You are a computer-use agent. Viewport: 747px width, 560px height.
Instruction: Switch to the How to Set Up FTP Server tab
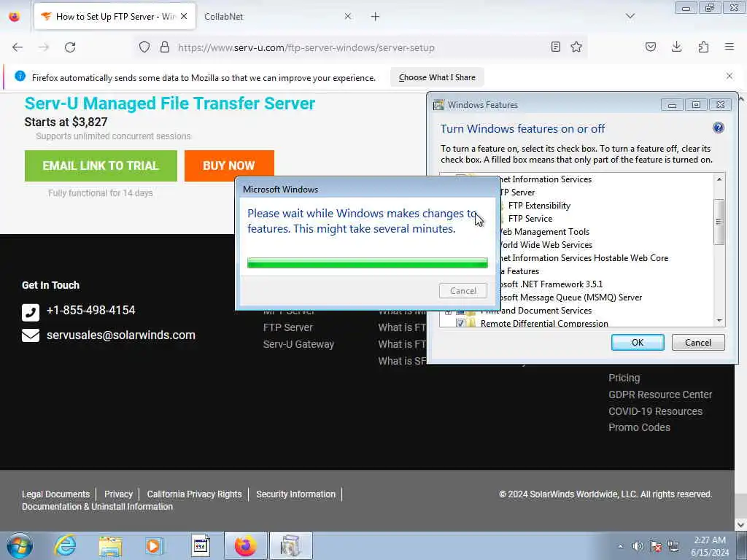(115, 17)
